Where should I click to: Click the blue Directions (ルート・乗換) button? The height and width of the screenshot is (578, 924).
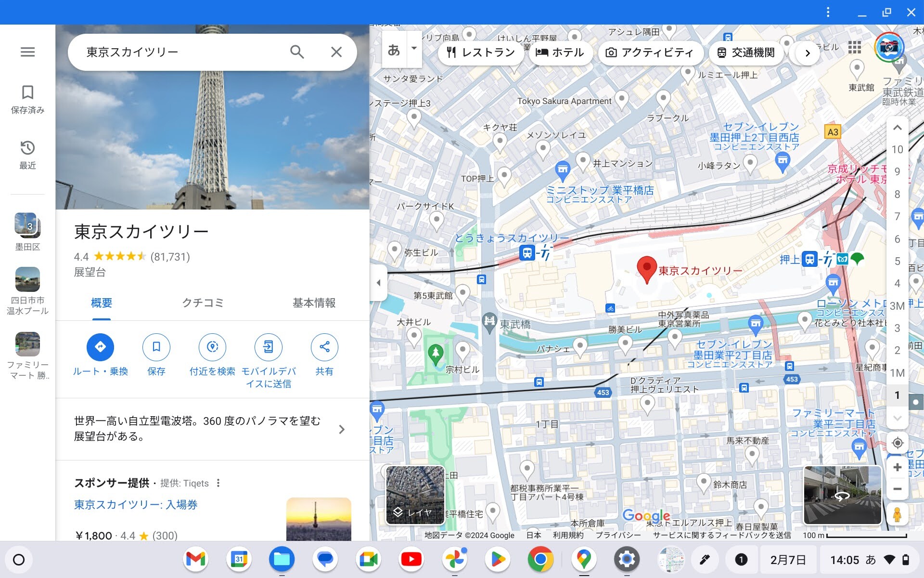pos(100,347)
